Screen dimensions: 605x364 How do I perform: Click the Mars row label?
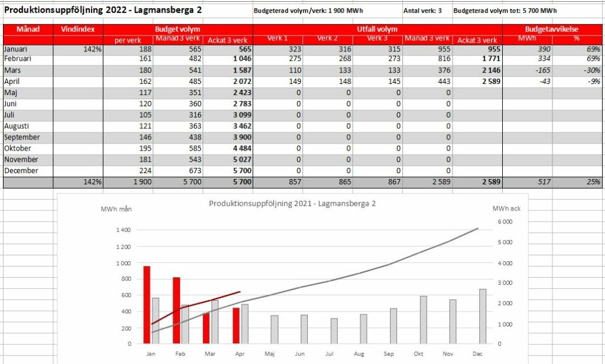pos(12,70)
